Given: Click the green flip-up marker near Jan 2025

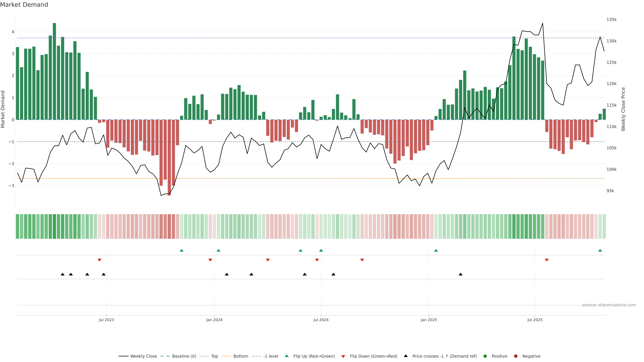Looking at the screenshot, I should [x=436, y=251].
